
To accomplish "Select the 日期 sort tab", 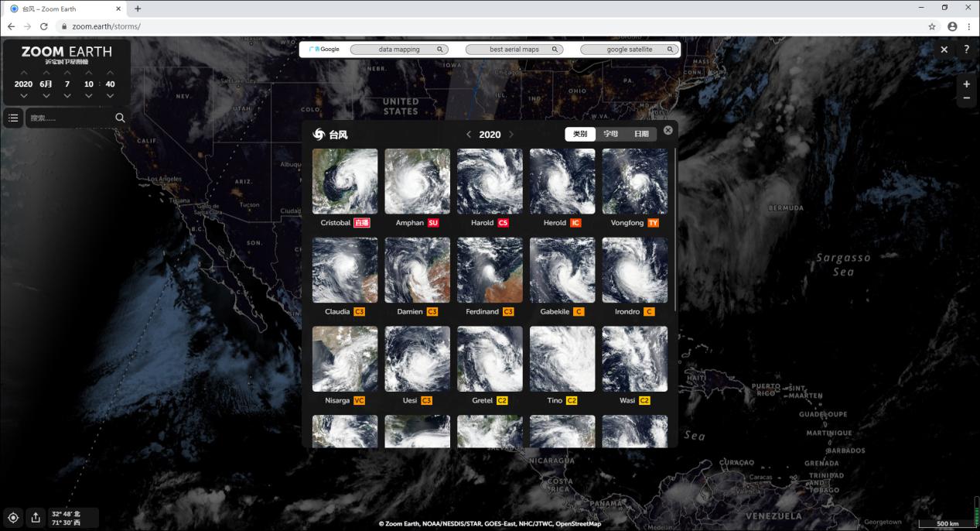I will pos(641,134).
